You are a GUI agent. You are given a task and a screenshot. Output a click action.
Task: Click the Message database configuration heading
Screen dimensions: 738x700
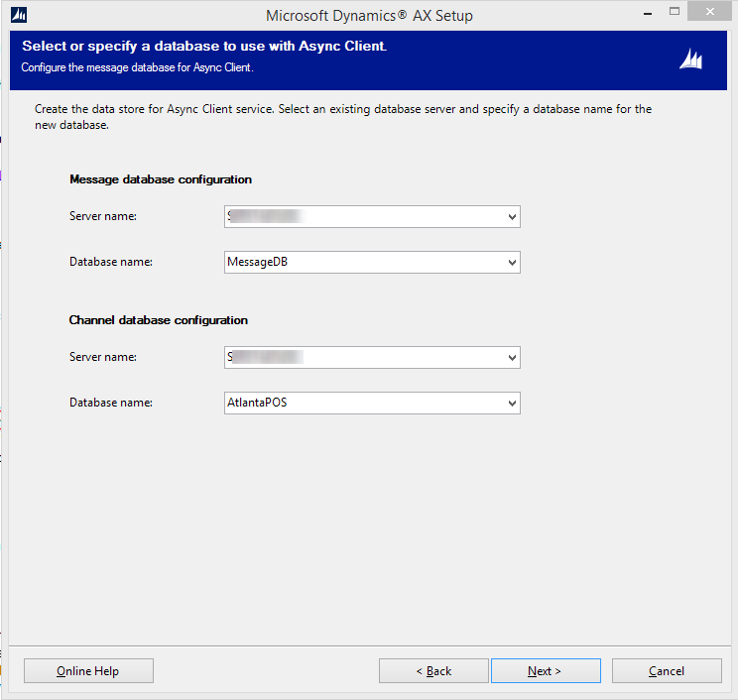click(161, 179)
